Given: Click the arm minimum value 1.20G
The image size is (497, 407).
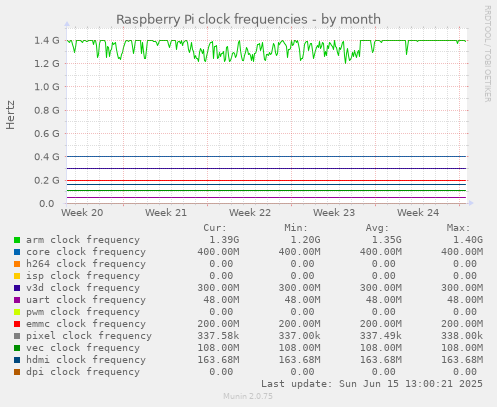Looking at the screenshot, I should coord(305,240).
